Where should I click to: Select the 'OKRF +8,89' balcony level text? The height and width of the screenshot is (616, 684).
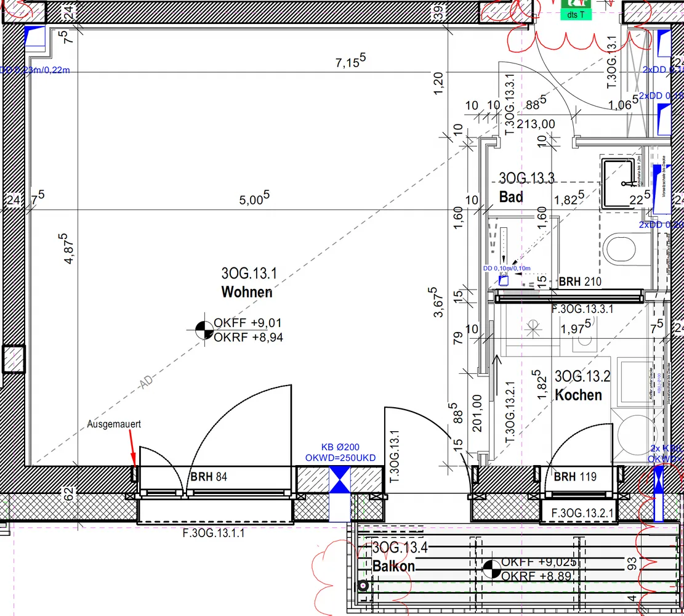[536, 577]
